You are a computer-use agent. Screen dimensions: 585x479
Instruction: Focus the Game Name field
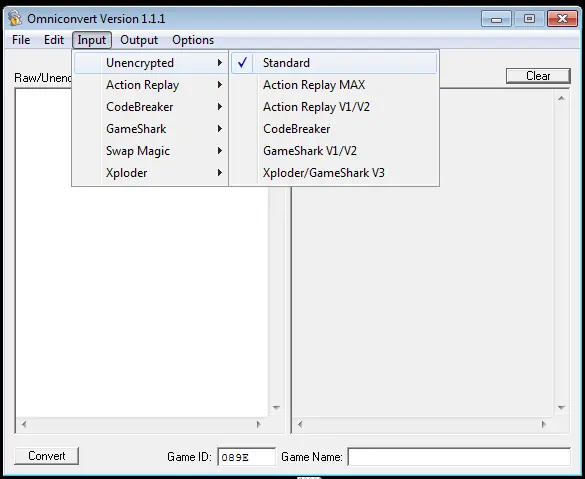pos(459,457)
